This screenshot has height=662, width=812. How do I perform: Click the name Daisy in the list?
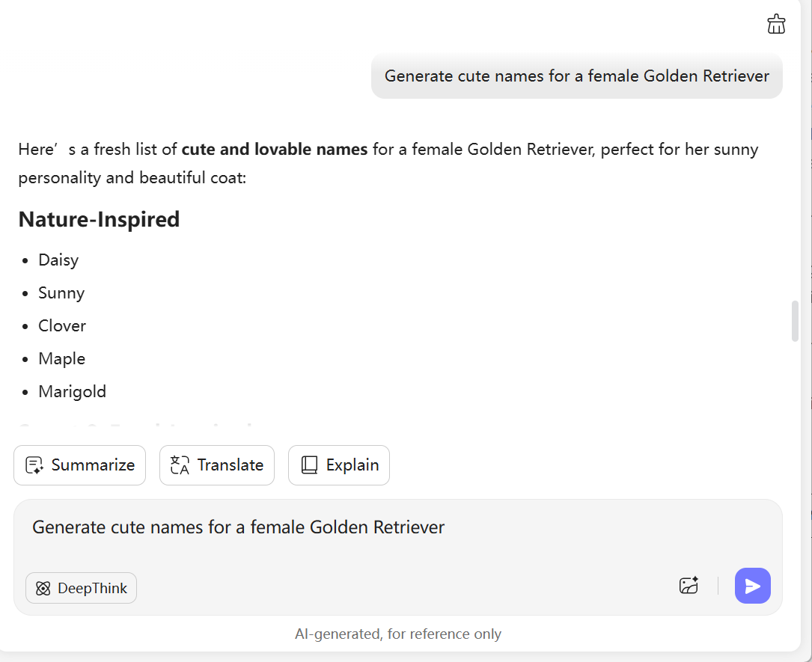pos(58,260)
